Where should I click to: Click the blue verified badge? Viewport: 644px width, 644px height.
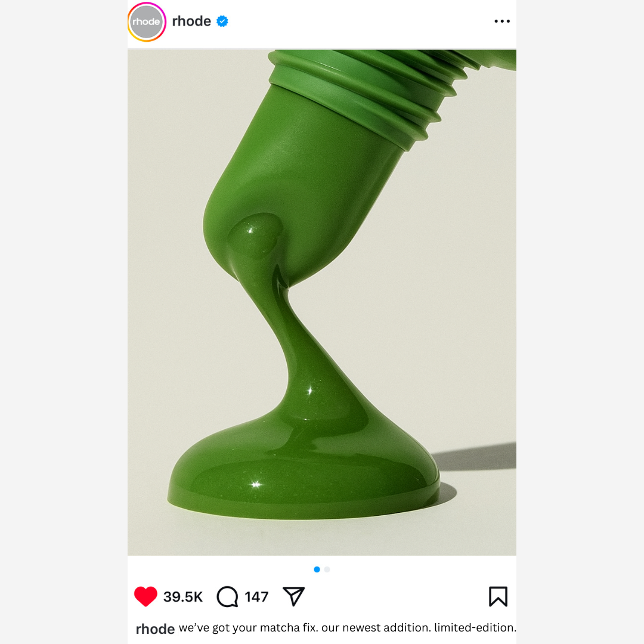click(x=222, y=21)
